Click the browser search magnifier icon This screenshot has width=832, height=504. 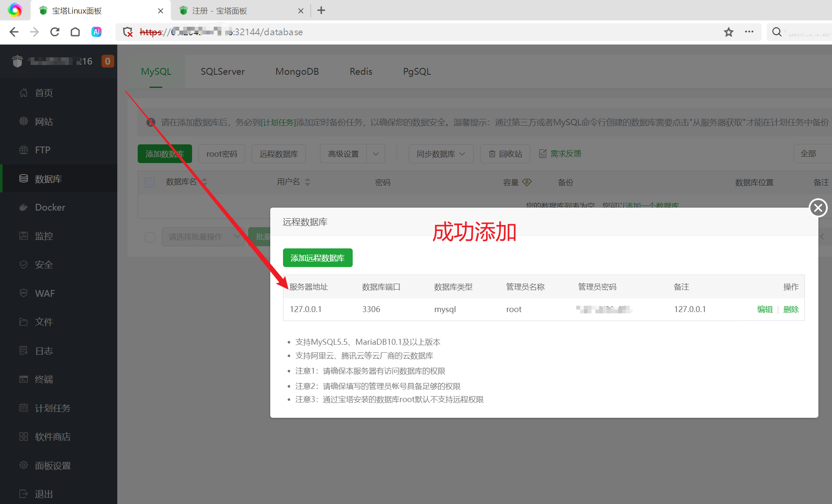point(777,32)
